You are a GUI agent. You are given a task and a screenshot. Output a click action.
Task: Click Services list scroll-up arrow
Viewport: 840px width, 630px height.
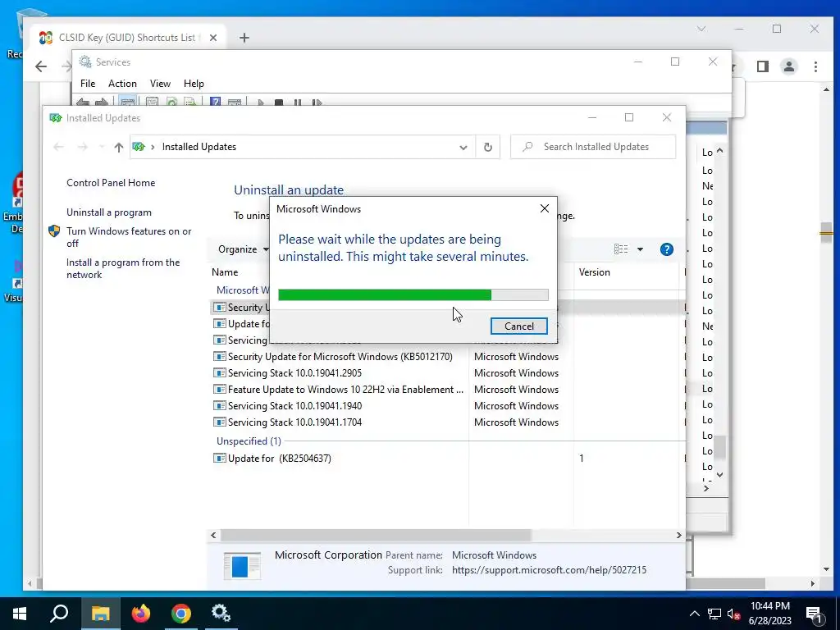click(720, 151)
